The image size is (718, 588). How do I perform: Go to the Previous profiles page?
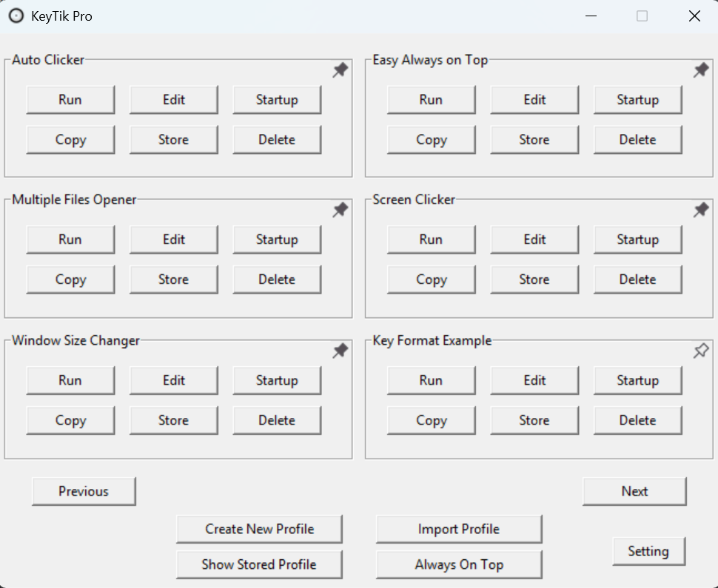point(84,491)
